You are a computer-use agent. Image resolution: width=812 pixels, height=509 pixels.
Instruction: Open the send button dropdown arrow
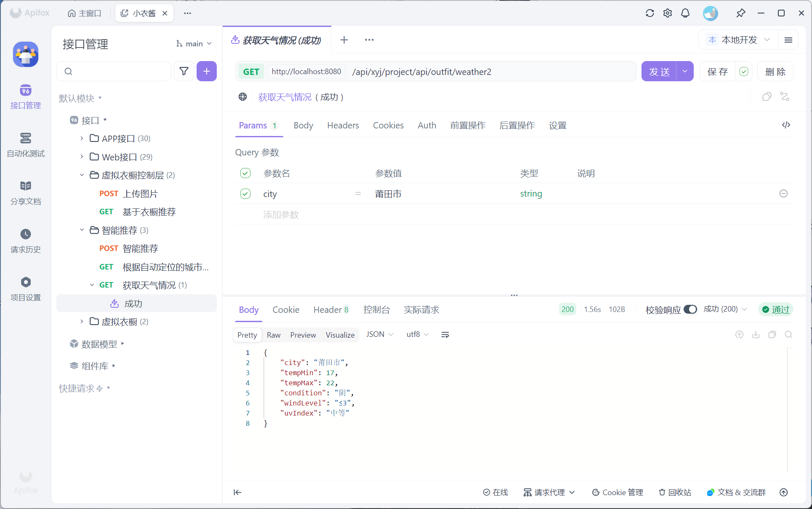click(x=685, y=72)
